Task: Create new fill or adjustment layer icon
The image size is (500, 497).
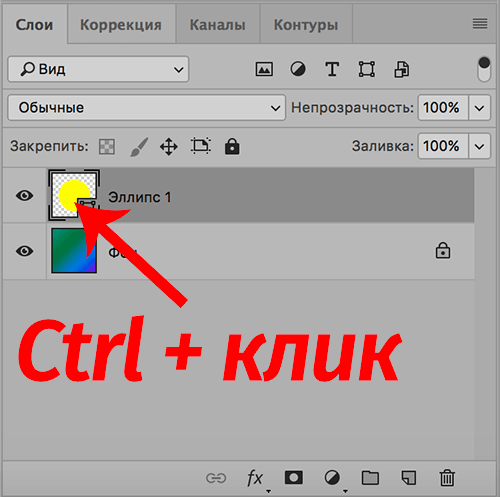Action: click(332, 478)
